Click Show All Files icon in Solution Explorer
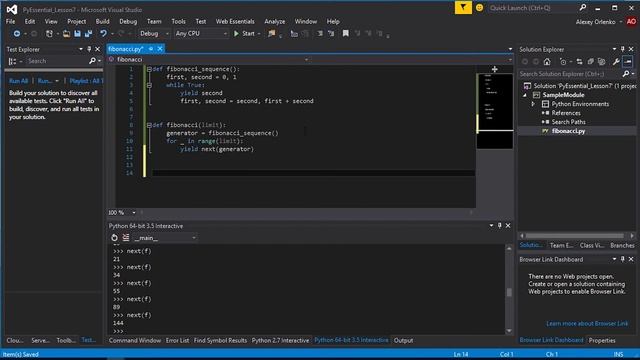 click(x=601, y=62)
